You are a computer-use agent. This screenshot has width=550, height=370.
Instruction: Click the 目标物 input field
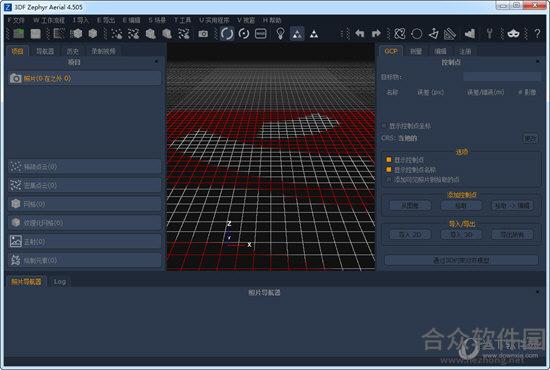tap(502, 77)
